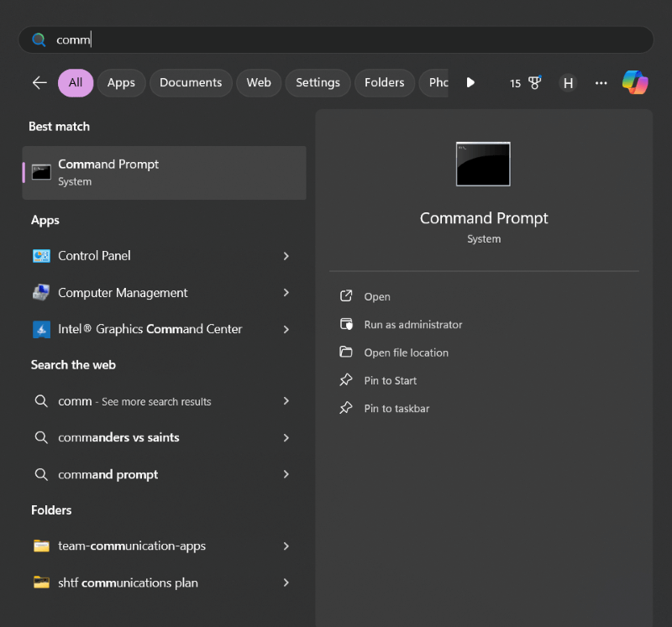Screen dimensions: 672x627
Task: Switch to the Settings filter tab
Action: pyautogui.click(x=318, y=82)
